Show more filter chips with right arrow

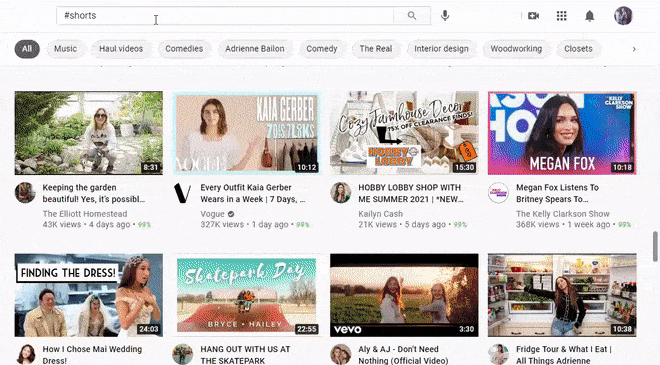tap(634, 49)
